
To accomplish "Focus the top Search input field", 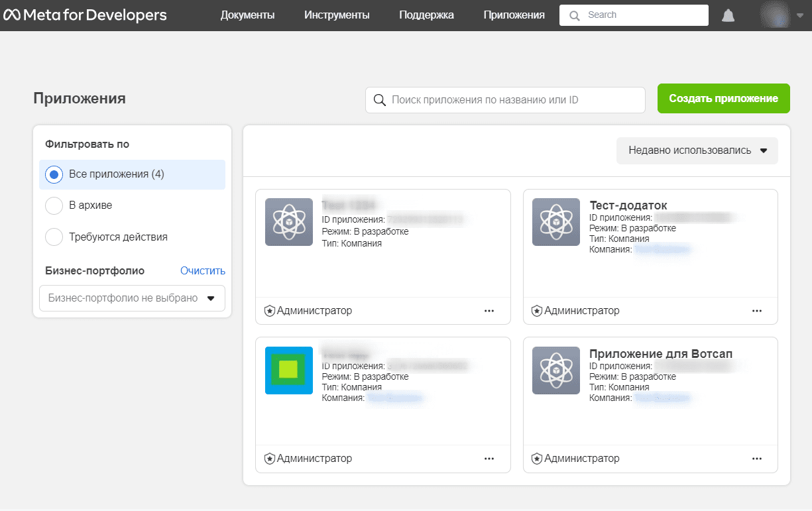I will (634, 15).
